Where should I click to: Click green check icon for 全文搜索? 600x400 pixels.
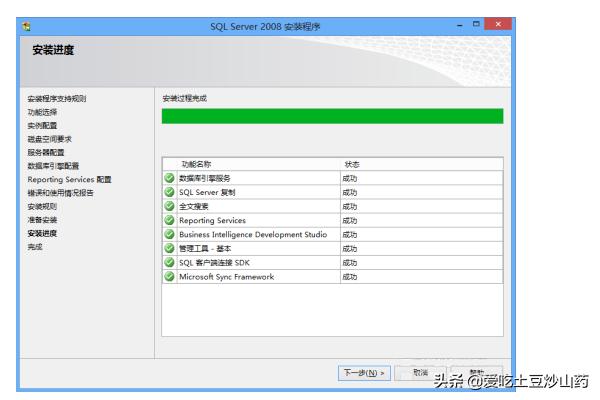(169, 206)
